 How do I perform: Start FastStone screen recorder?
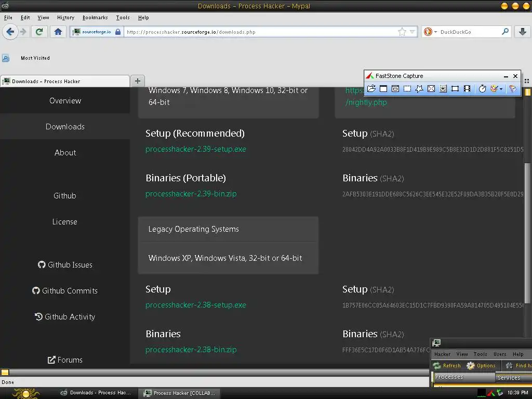[x=467, y=88]
